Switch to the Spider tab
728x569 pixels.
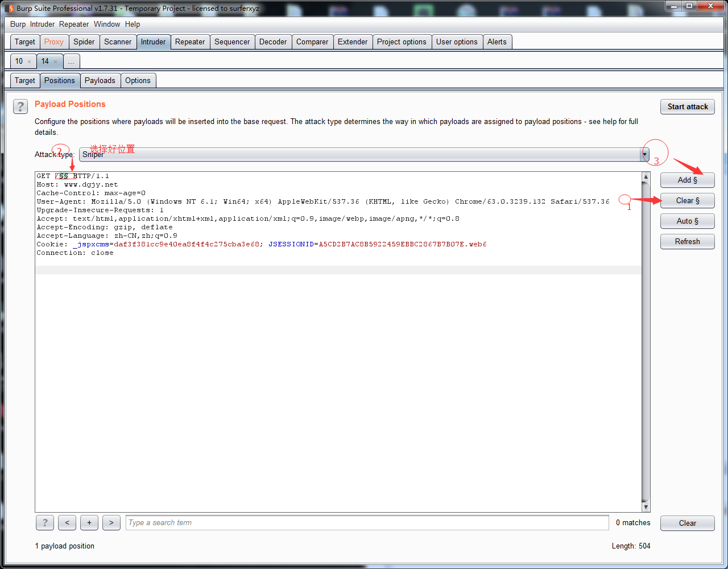pyautogui.click(x=84, y=42)
